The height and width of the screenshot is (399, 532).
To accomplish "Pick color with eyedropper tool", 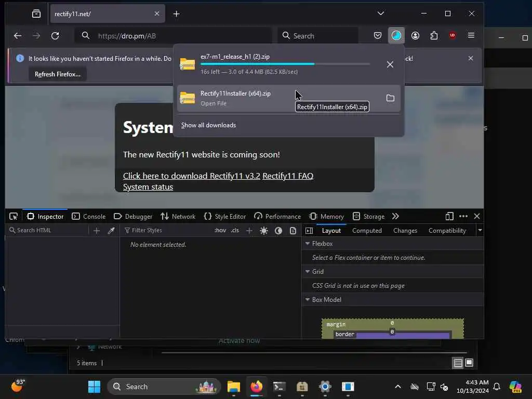I will pos(111,231).
